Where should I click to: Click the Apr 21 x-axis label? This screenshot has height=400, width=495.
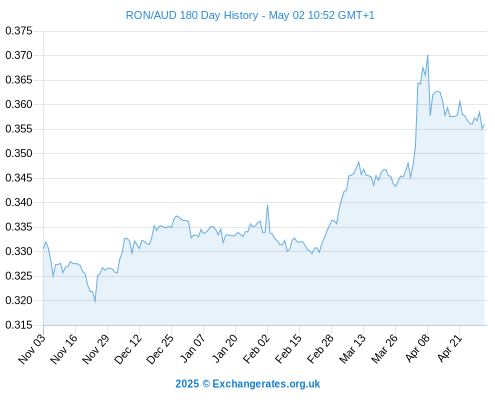point(449,348)
